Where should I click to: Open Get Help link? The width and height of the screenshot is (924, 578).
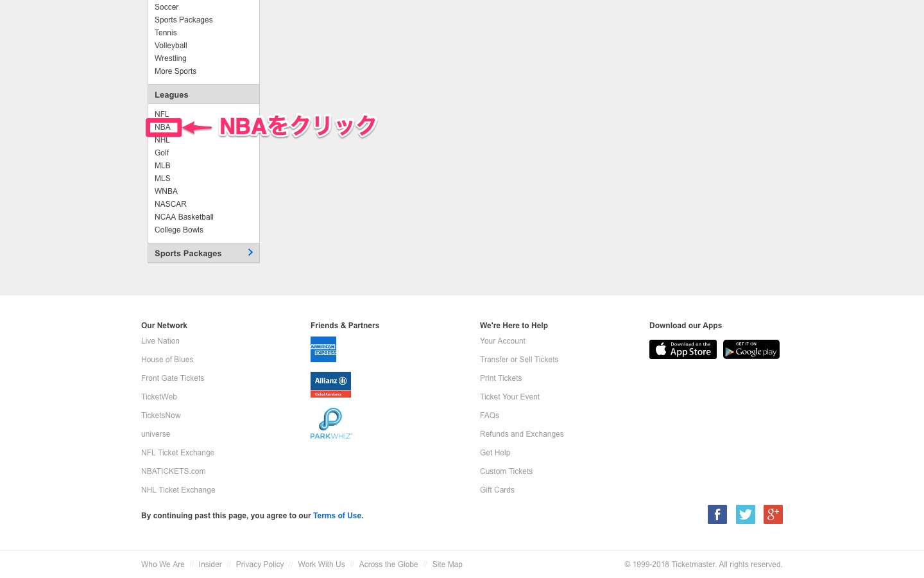click(x=495, y=453)
